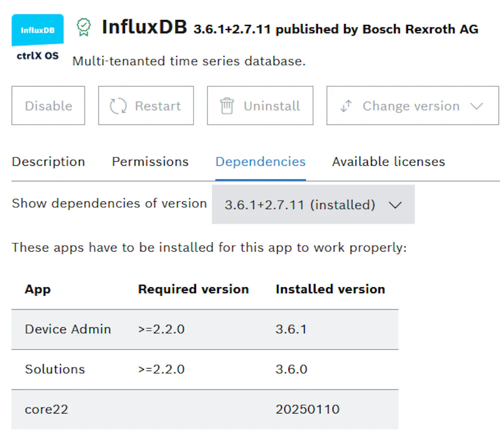The width and height of the screenshot is (500, 448).
Task: Select the Dependencies tab
Action: 260,162
